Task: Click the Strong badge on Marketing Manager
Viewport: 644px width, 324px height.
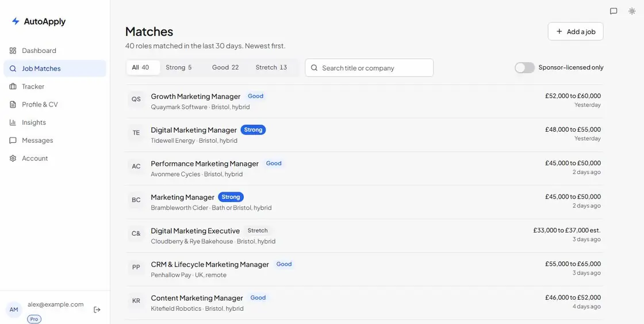Action: pyautogui.click(x=231, y=197)
